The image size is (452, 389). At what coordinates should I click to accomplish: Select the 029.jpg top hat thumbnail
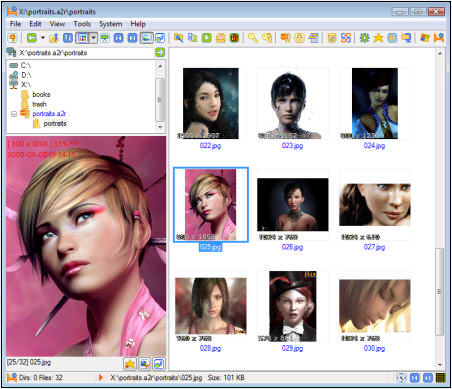point(293,306)
